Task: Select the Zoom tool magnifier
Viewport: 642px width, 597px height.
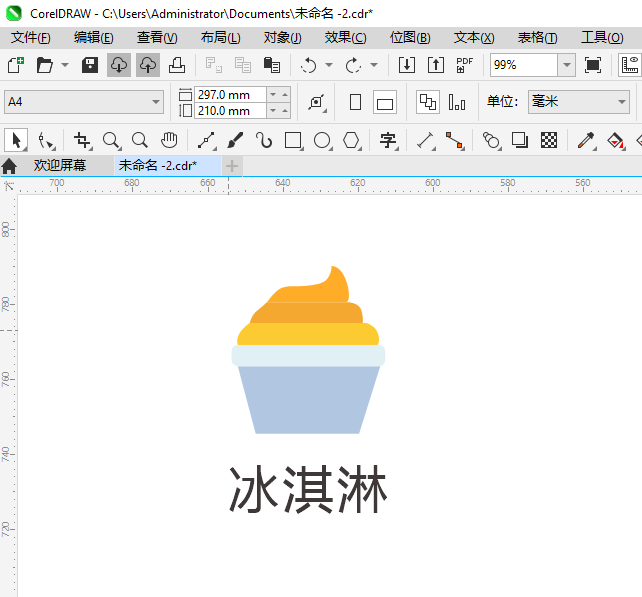Action: tap(111, 140)
